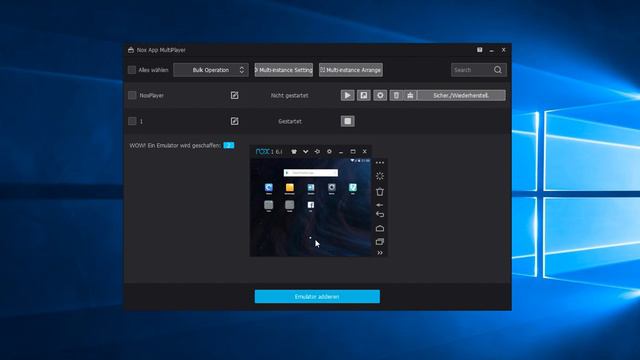Screen dimensions: 640x360
Task: Open the leftmost gray folder in emulator second row
Action: point(269,204)
